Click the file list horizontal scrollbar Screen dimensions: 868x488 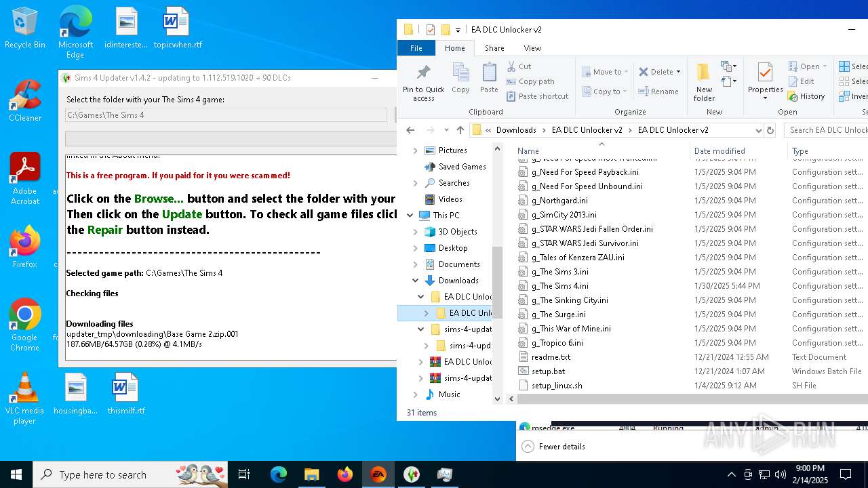click(692, 399)
